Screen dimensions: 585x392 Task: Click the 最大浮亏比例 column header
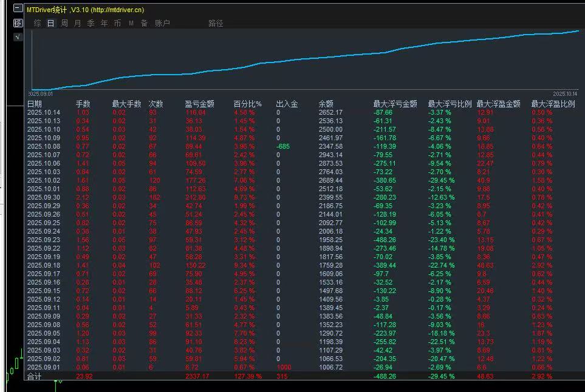[450, 104]
